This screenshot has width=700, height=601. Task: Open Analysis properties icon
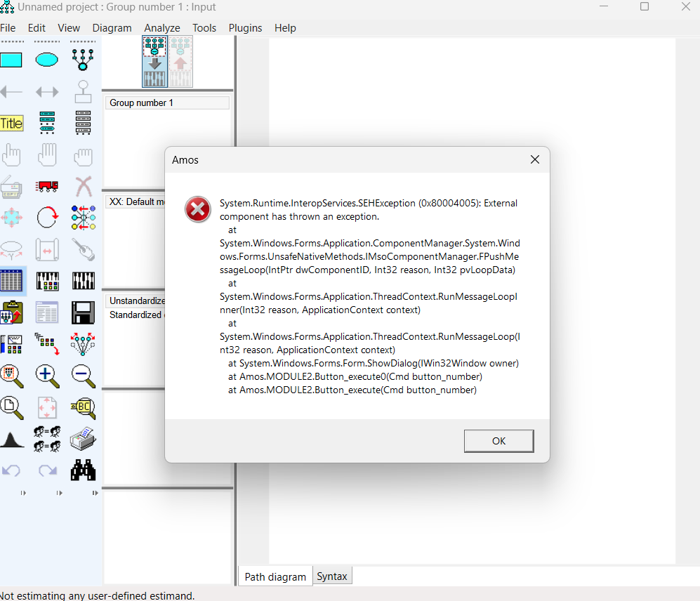point(47,281)
